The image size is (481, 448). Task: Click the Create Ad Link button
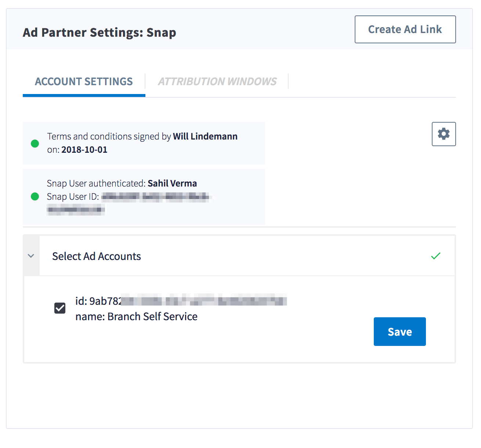click(x=405, y=29)
